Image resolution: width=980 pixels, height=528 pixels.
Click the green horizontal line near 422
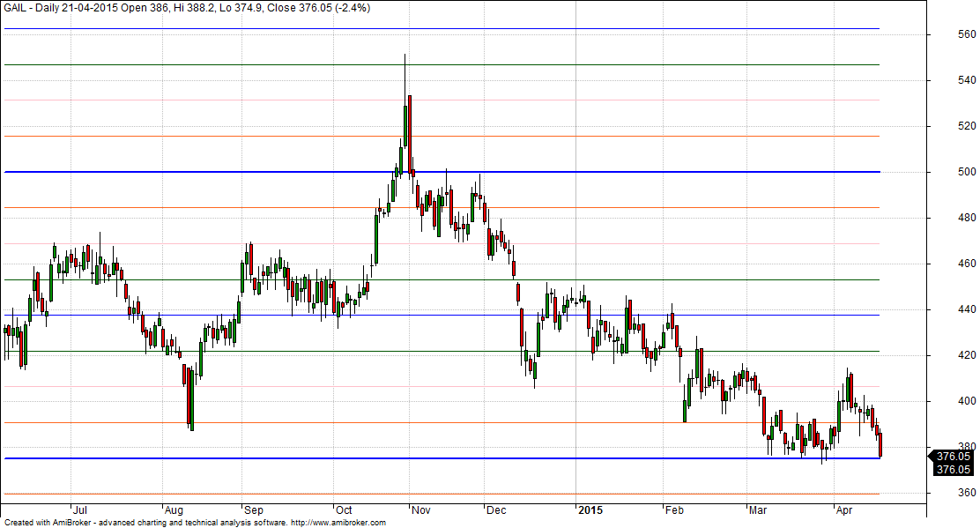264,351
